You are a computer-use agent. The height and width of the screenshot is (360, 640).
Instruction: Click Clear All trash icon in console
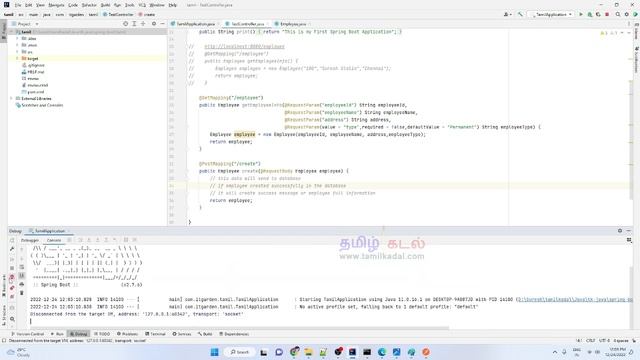(x=22, y=293)
